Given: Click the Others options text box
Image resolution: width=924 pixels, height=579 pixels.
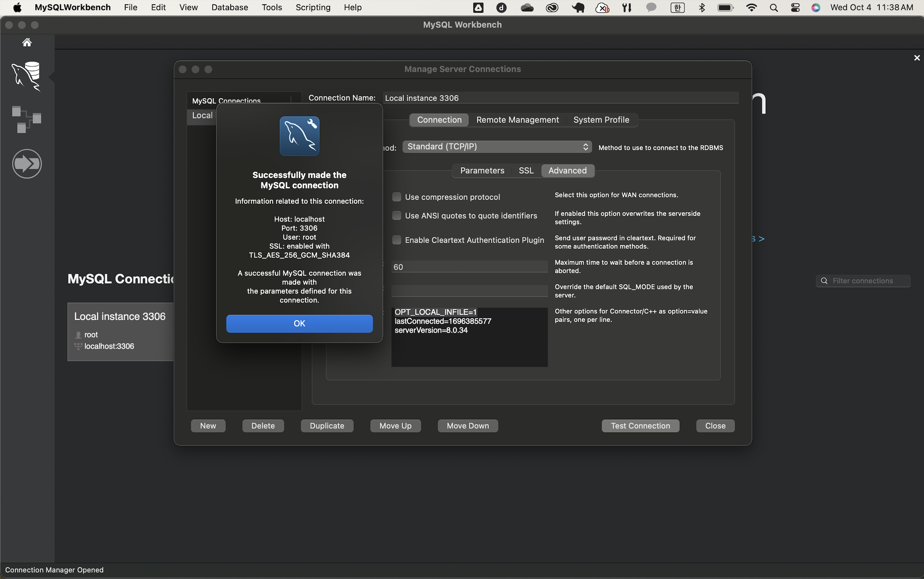Looking at the screenshot, I should (469, 337).
